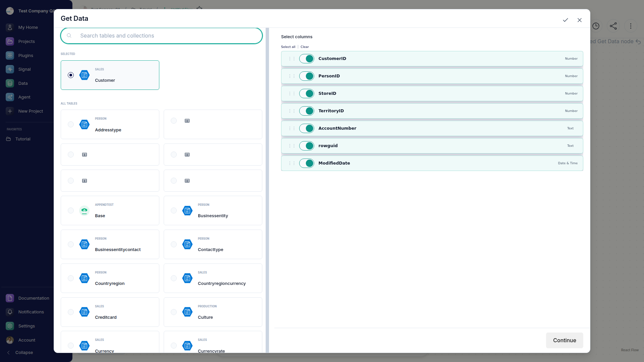Click Base table cloud icon
The image size is (644, 362).
(x=85, y=210)
